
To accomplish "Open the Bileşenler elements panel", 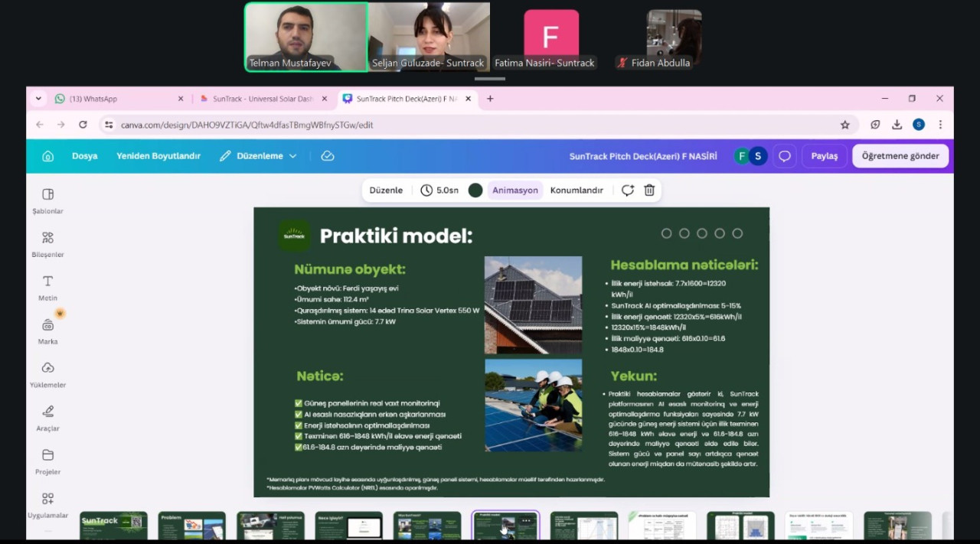I will 47,245.
